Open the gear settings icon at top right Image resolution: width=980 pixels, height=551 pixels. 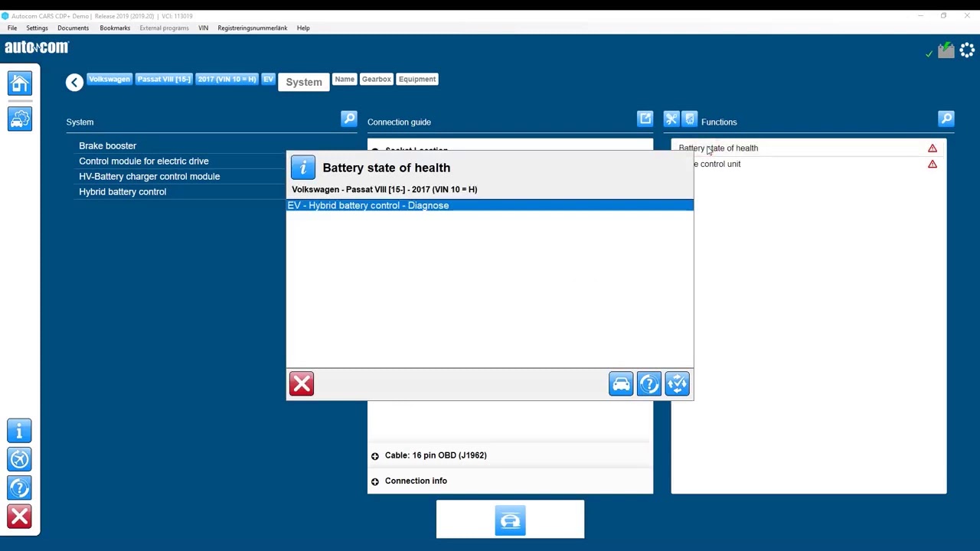(x=967, y=51)
